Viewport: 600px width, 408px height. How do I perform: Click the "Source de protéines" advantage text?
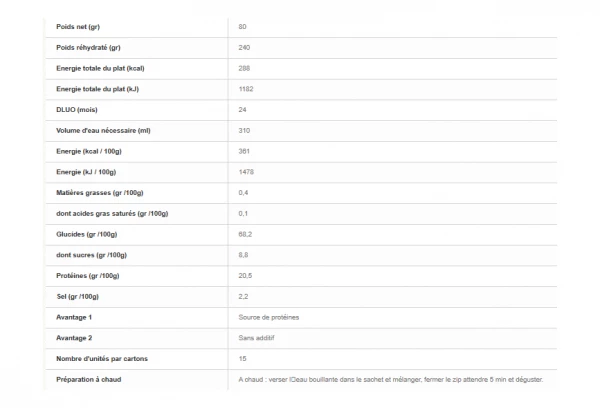pyautogui.click(x=268, y=317)
